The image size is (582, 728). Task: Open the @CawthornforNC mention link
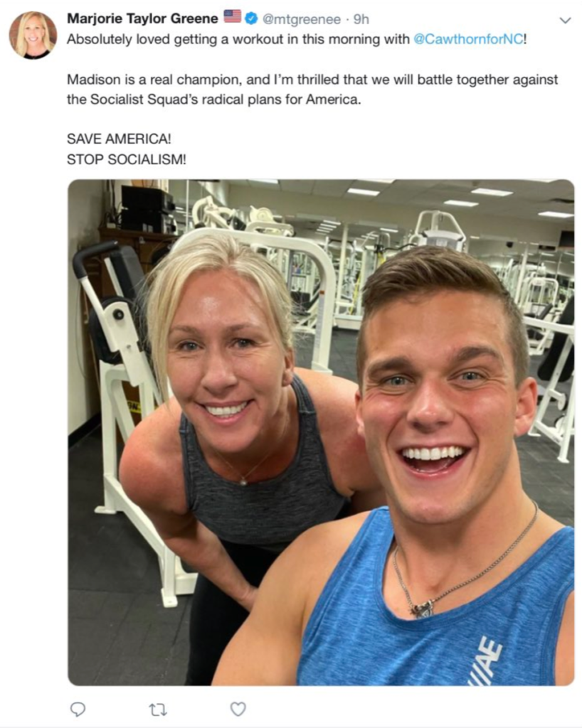468,39
